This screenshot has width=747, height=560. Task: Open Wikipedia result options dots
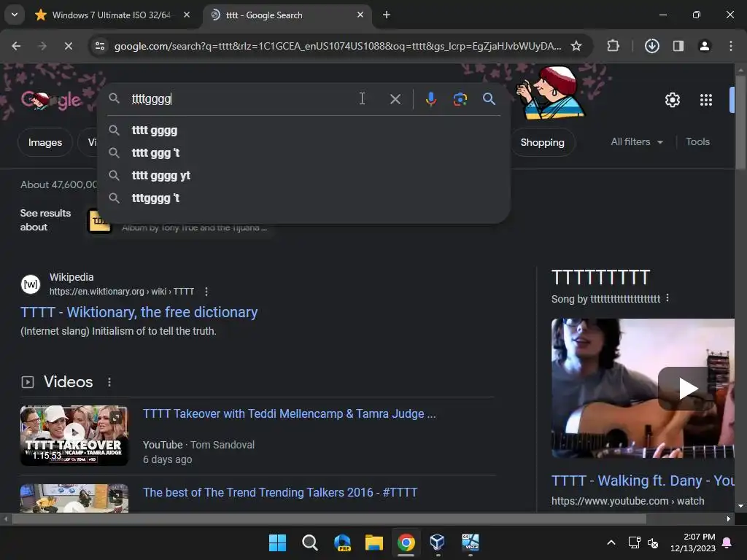pos(206,292)
